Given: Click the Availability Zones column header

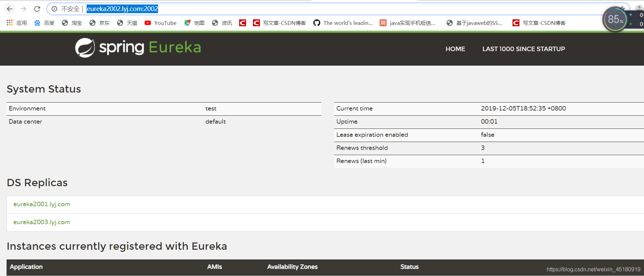Looking at the screenshot, I should tap(292, 267).
